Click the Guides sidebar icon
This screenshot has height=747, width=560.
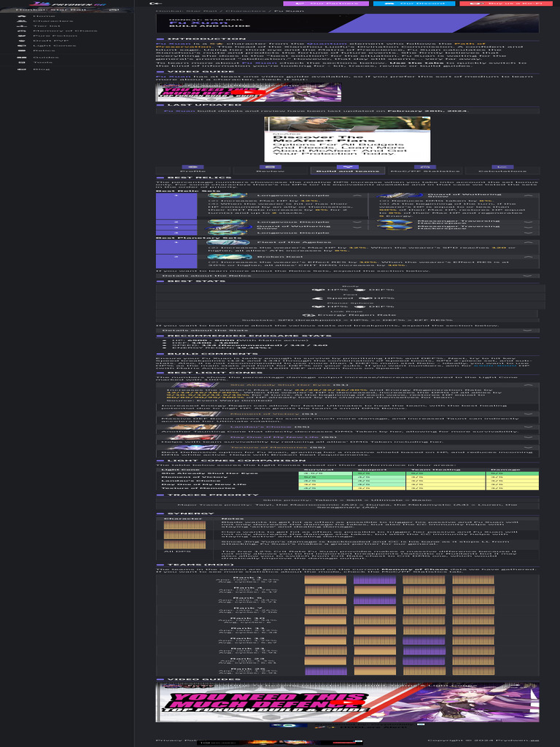tap(21, 57)
